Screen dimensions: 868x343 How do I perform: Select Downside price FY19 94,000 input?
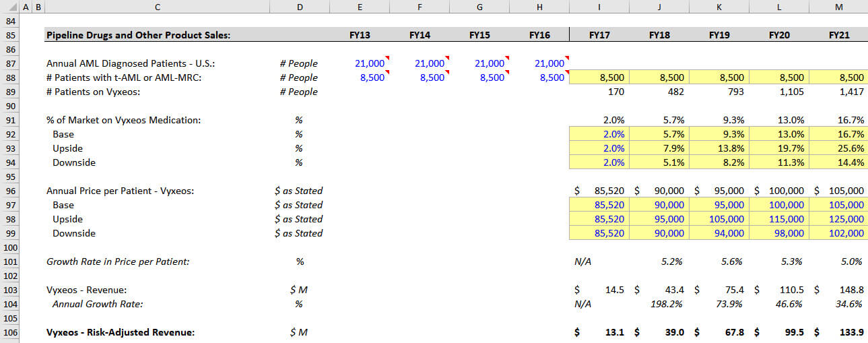(x=719, y=233)
